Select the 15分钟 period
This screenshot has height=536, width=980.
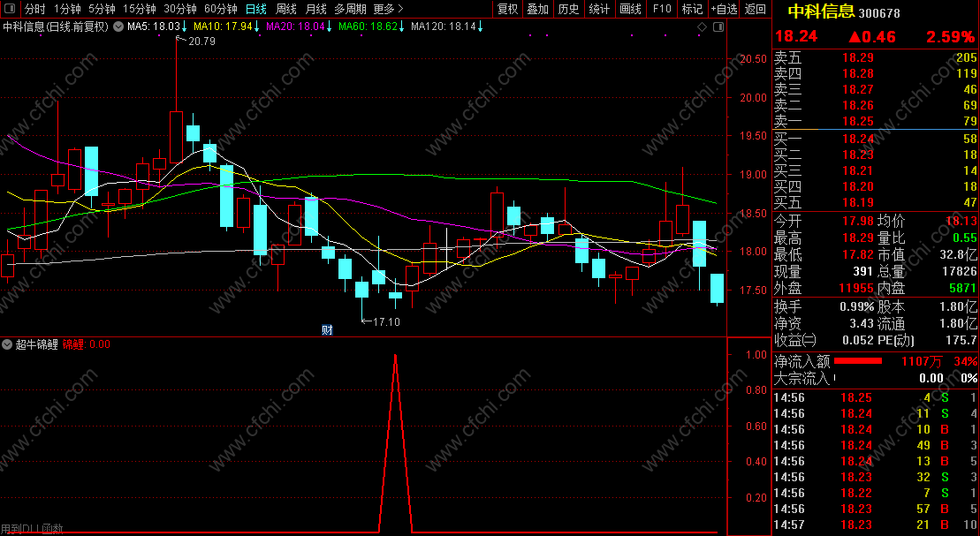click(x=139, y=9)
